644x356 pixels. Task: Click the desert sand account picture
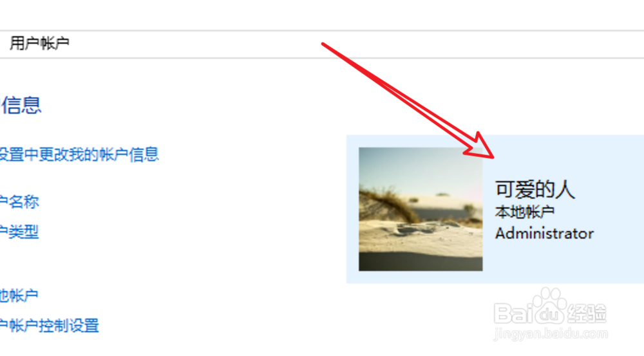(x=421, y=209)
